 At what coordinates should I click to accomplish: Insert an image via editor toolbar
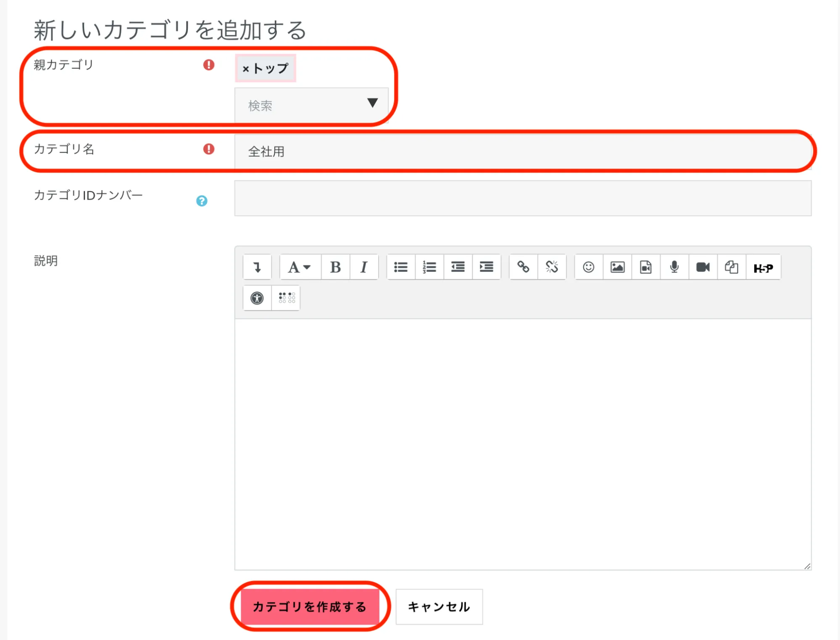[617, 267]
